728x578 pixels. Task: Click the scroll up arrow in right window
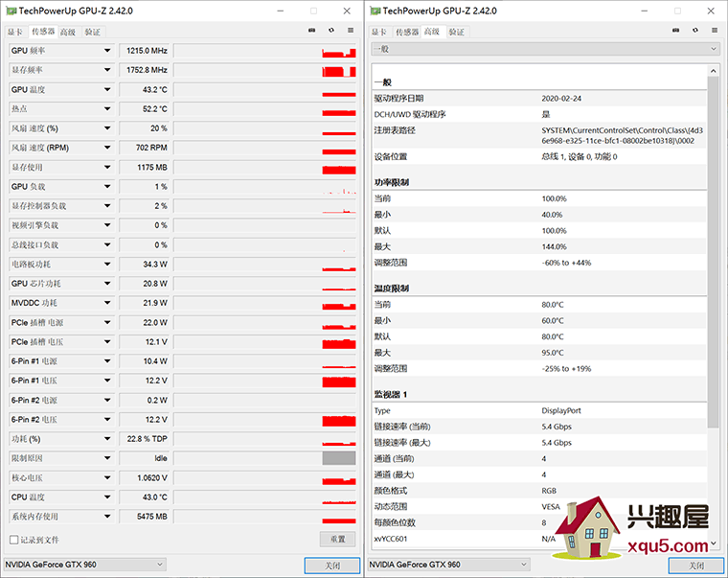[x=713, y=71]
